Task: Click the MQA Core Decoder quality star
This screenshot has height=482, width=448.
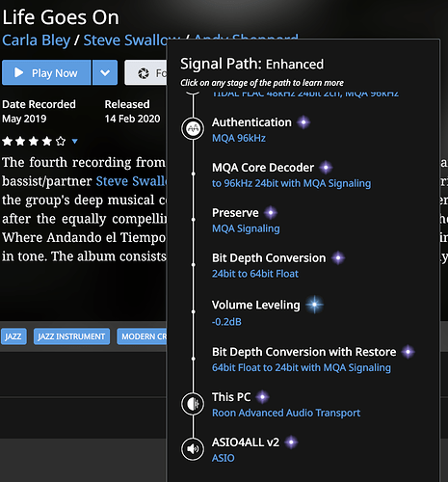Action: (x=326, y=168)
